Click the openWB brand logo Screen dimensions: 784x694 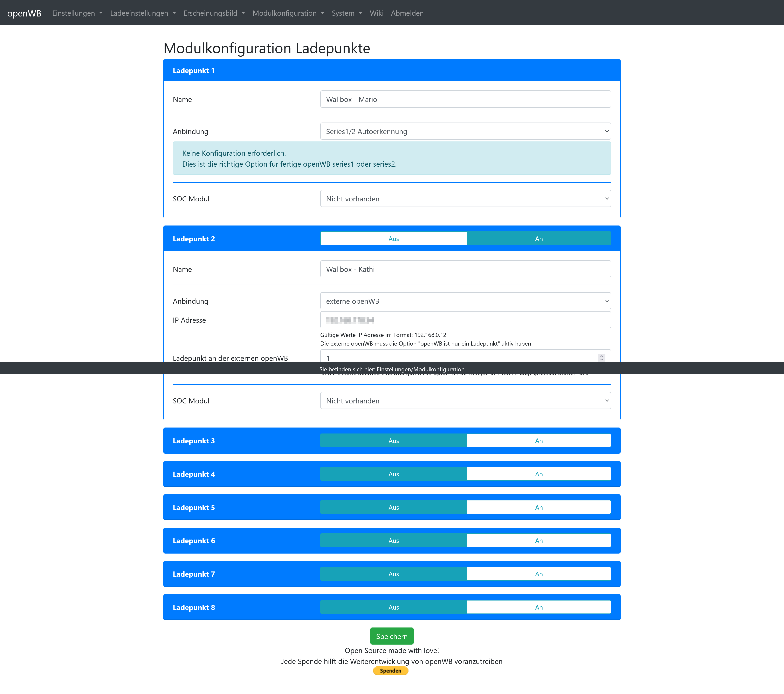[x=24, y=13]
